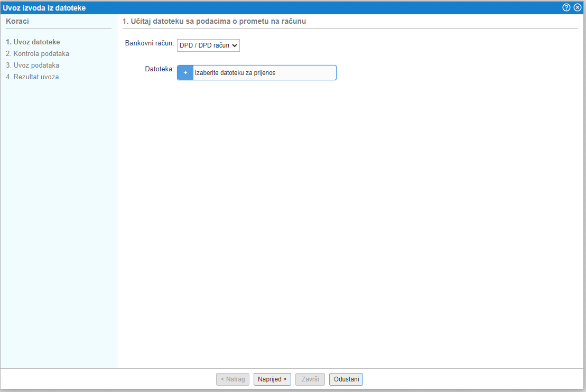Jump to step 4. Rezultat uvoza
This screenshot has height=392, width=586.
[32, 77]
